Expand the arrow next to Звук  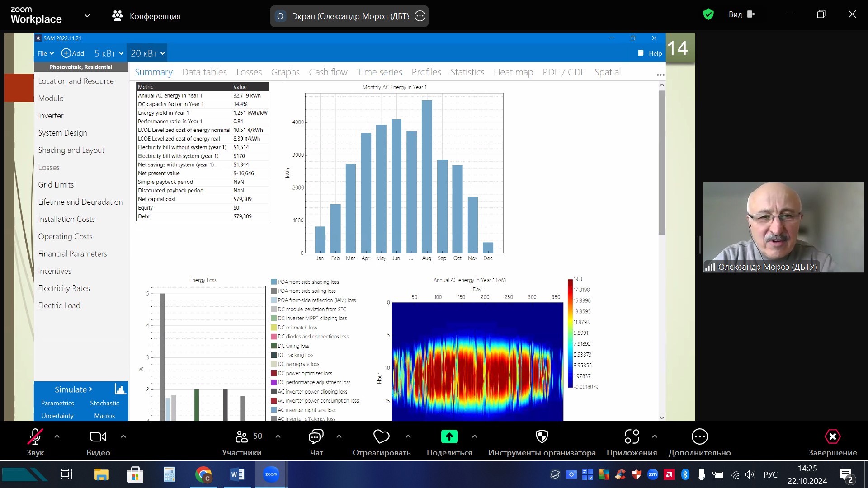[57, 436]
